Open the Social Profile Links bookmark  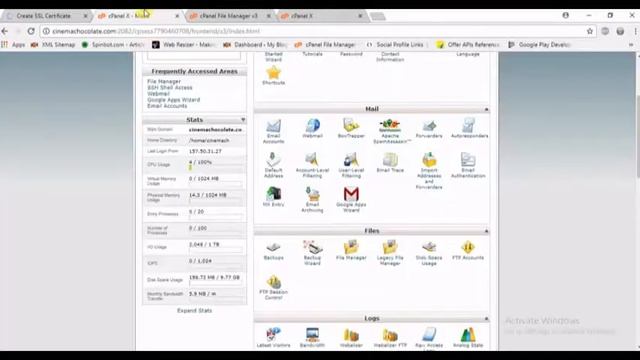click(x=394, y=44)
